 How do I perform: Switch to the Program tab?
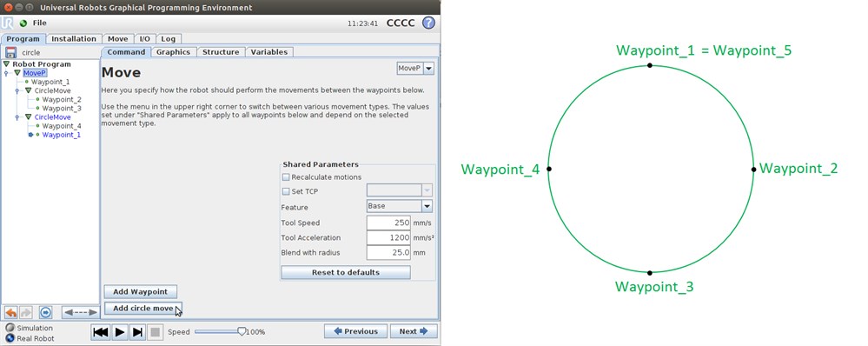coord(23,39)
